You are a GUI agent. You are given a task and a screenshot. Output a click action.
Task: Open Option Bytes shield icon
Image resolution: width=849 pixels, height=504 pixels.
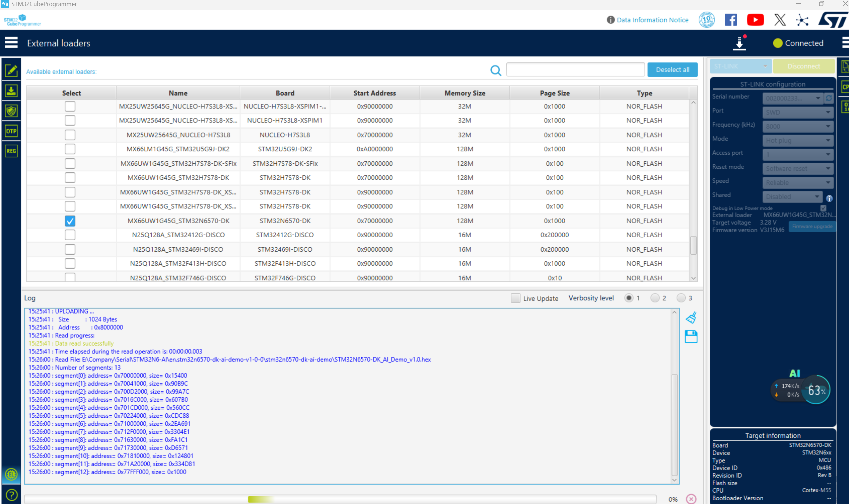[x=11, y=111]
